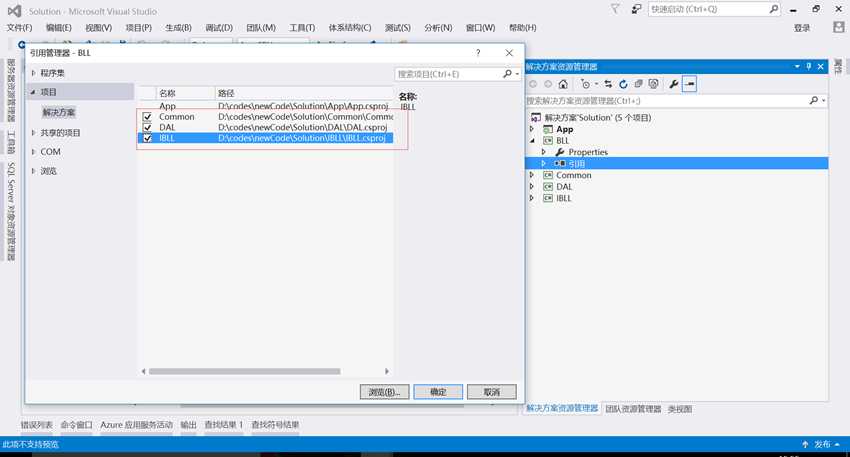Image resolution: width=850 pixels, height=457 pixels.
Task: Expand the 程序集 category in Reference Manager
Action: (x=33, y=73)
